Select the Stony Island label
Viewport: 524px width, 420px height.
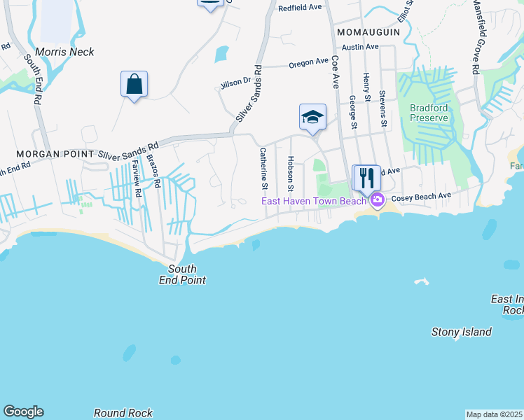(x=461, y=332)
